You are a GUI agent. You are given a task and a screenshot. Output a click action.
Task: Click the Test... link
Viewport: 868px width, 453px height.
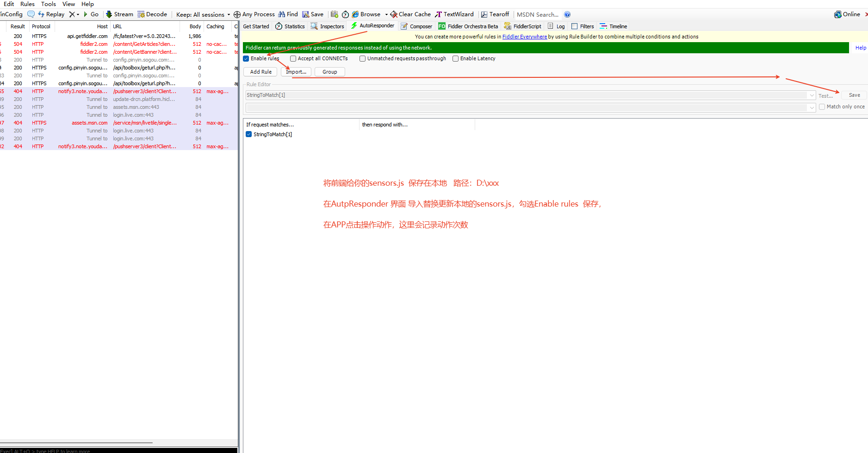tap(825, 96)
